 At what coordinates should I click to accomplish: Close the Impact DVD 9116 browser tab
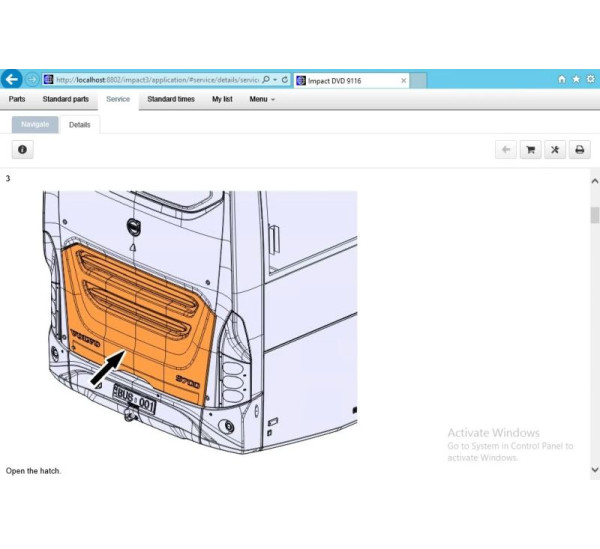(x=403, y=80)
